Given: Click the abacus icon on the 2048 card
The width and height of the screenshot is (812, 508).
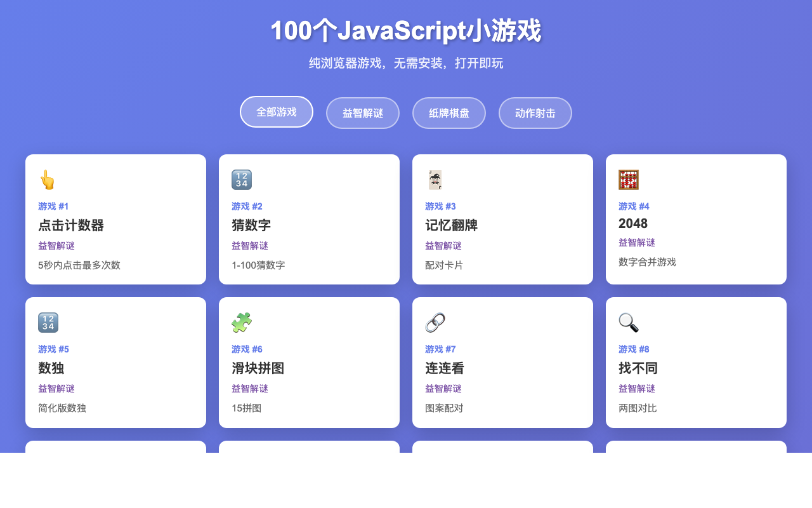Looking at the screenshot, I should [x=629, y=180].
